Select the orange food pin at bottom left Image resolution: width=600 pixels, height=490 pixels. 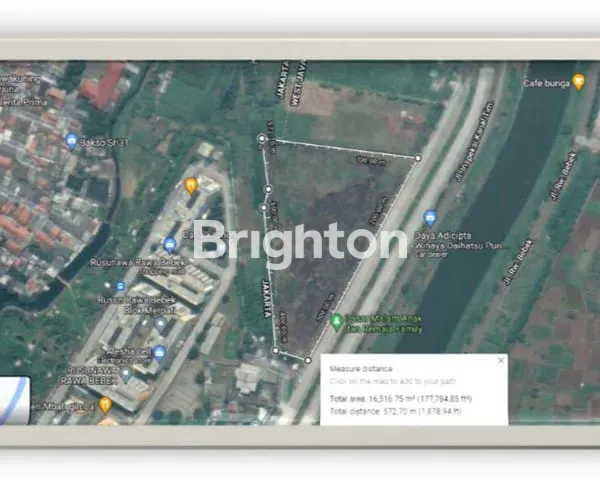[105, 405]
